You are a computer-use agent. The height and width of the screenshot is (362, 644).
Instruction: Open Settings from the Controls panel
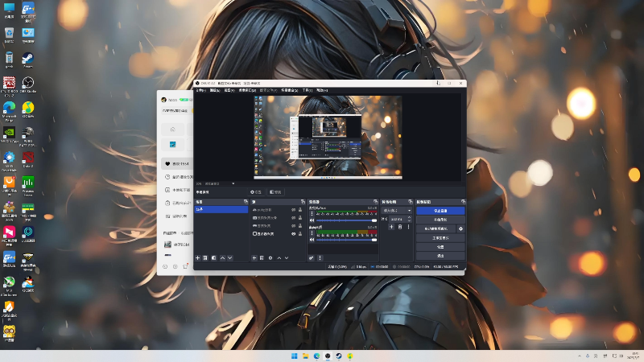(440, 247)
